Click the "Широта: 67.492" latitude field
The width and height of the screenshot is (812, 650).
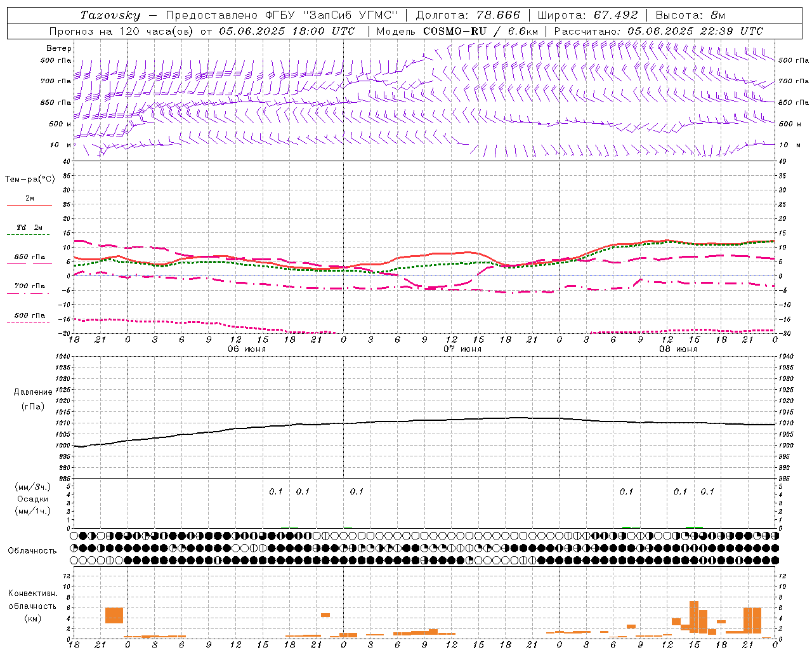587,15
